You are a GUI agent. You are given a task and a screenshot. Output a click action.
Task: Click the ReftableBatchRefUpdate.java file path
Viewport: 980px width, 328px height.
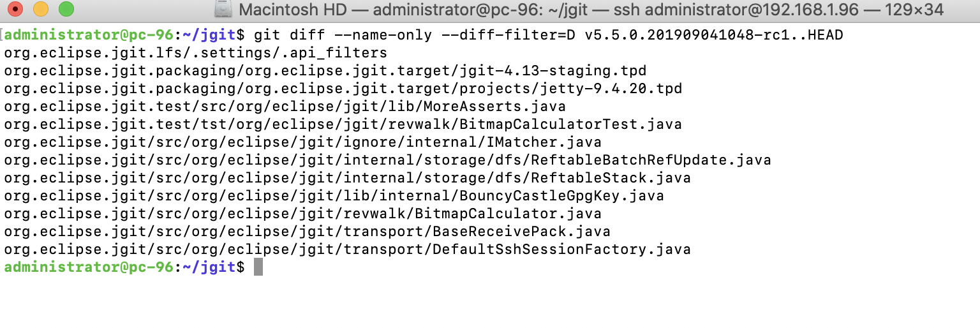387,160
